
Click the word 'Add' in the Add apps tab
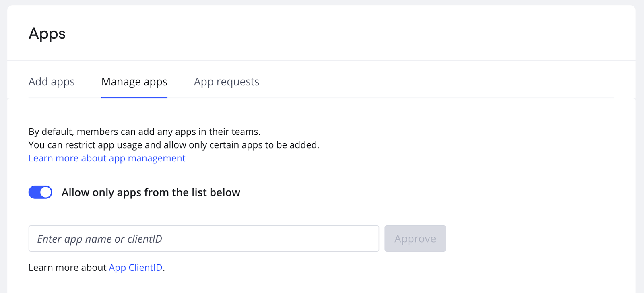(x=38, y=82)
